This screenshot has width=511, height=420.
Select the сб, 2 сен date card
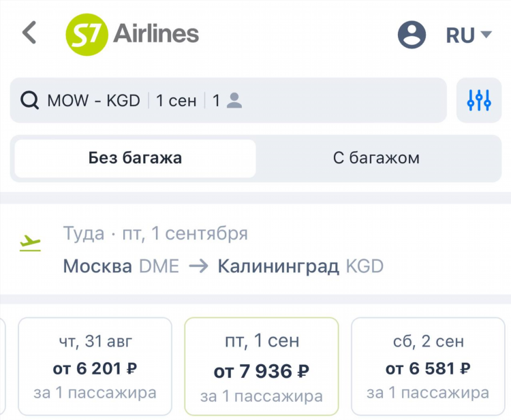coord(428,366)
